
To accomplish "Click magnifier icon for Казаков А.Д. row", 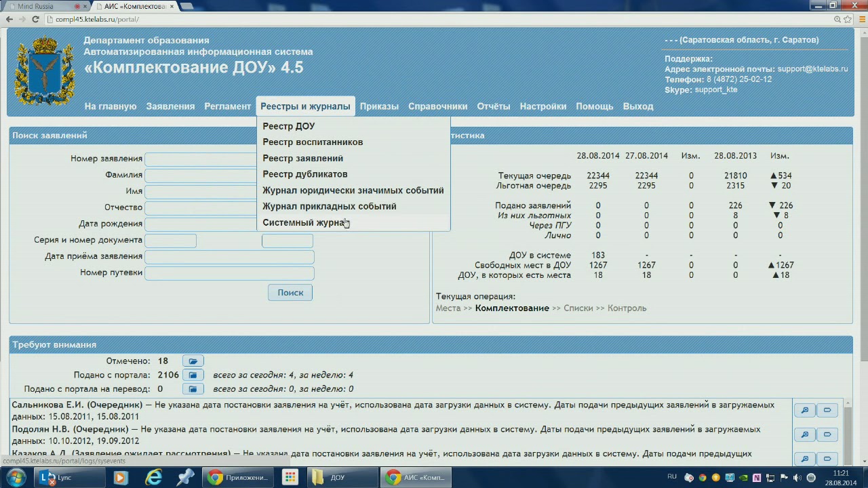I will (x=804, y=459).
